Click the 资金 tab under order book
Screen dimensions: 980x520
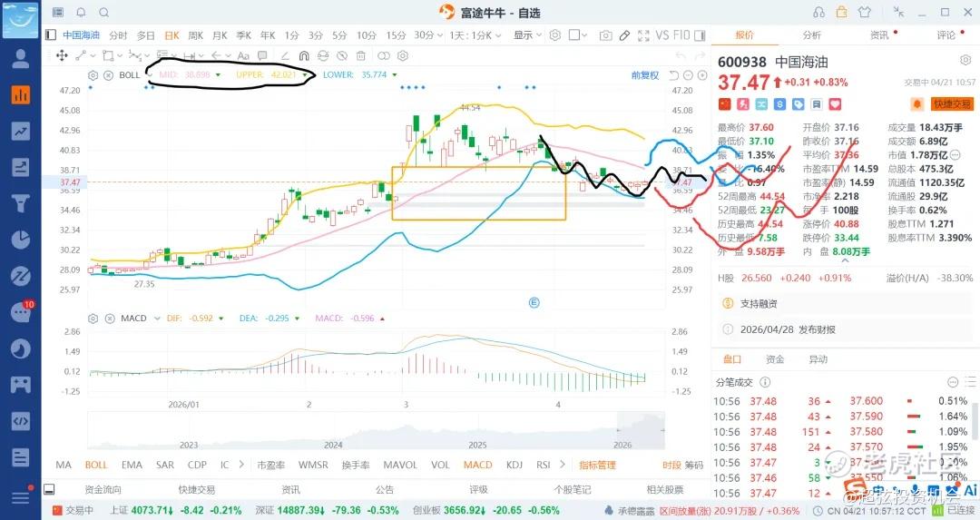pos(774,359)
